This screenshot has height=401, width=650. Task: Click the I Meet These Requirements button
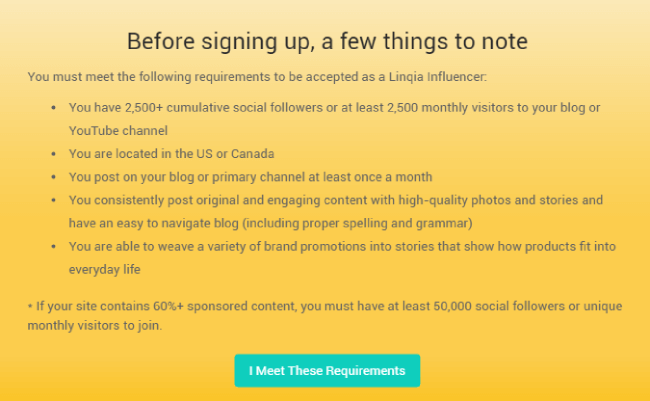point(327,370)
